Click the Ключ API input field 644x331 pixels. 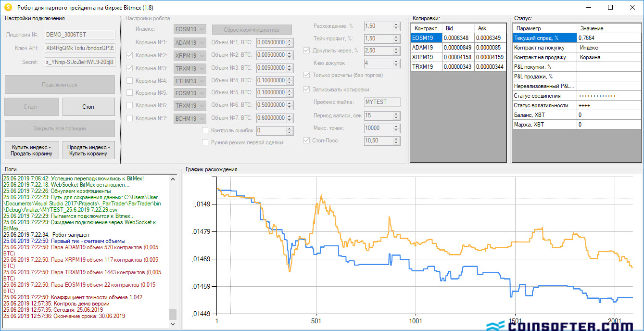point(80,48)
